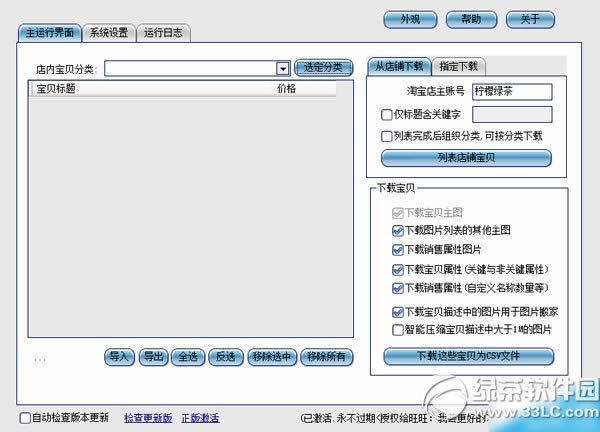Click the 列表店铺宝贝 button
Screen dimensions: 600x432
pos(466,158)
